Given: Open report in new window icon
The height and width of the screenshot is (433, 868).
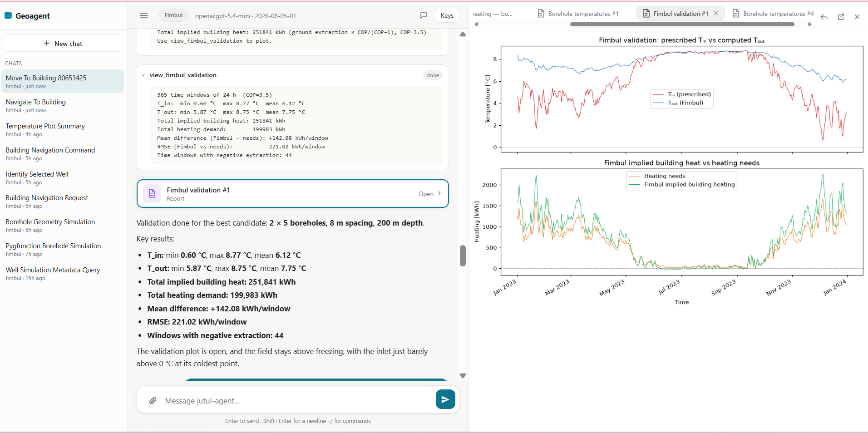Looking at the screenshot, I should coord(841,17).
